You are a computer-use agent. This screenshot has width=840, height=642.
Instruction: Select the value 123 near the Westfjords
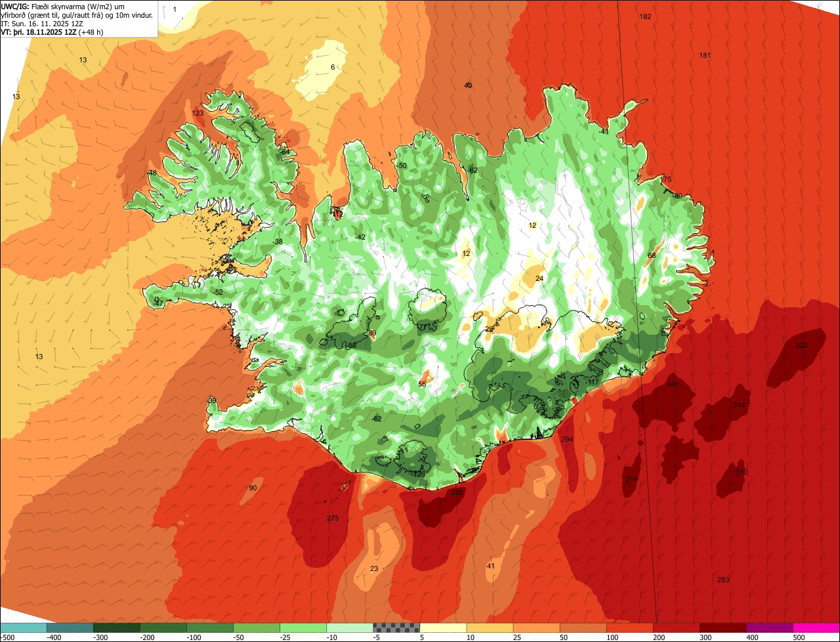click(x=198, y=113)
